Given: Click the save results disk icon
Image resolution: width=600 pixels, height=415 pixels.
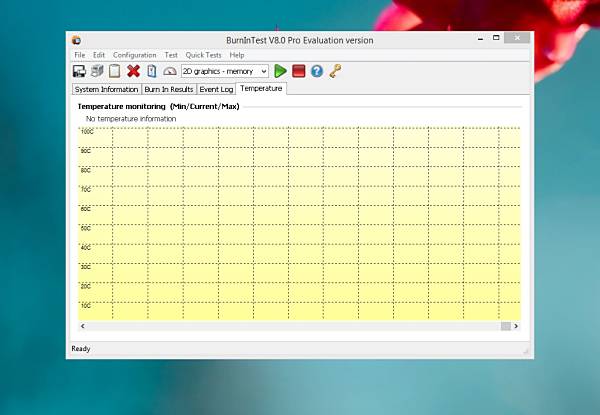Looking at the screenshot, I should (79, 71).
